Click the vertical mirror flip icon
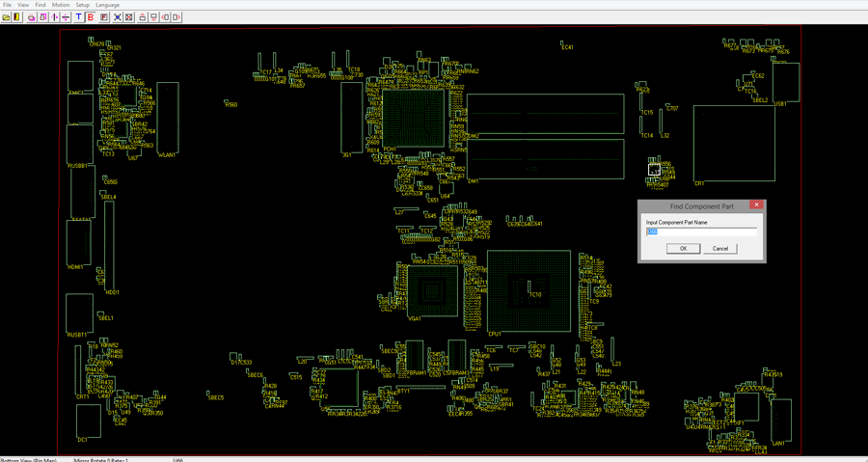The height and width of the screenshot is (462, 868). pos(54,17)
